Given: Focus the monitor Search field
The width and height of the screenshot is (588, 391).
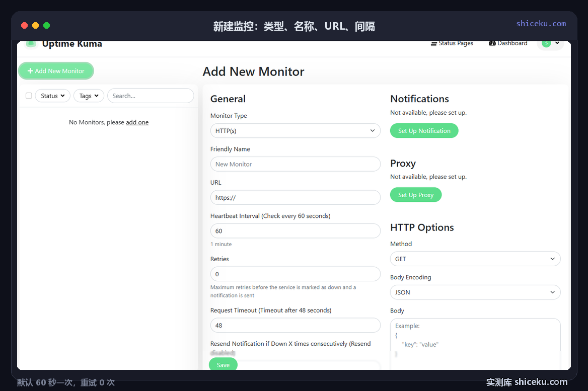Looking at the screenshot, I should [x=151, y=96].
